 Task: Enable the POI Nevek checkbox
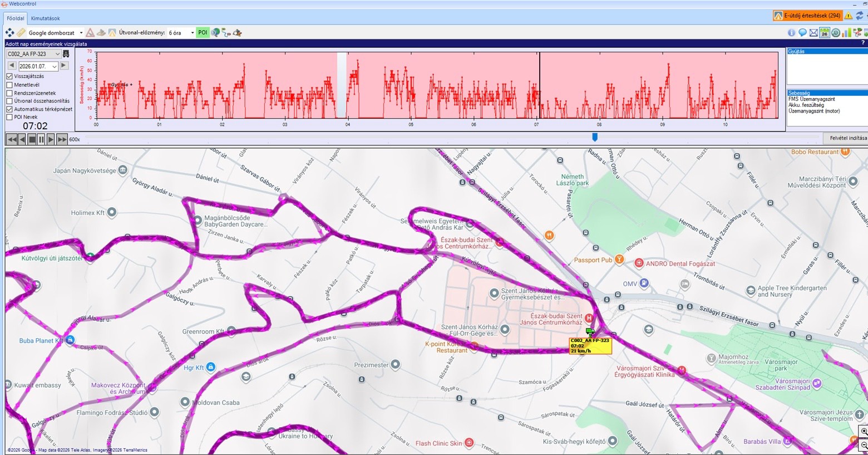point(9,118)
